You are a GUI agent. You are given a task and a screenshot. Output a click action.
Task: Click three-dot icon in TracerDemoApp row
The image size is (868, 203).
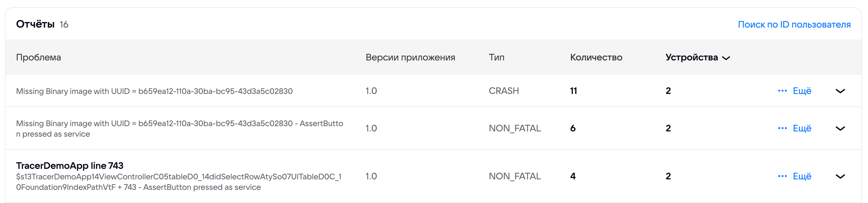tap(782, 176)
